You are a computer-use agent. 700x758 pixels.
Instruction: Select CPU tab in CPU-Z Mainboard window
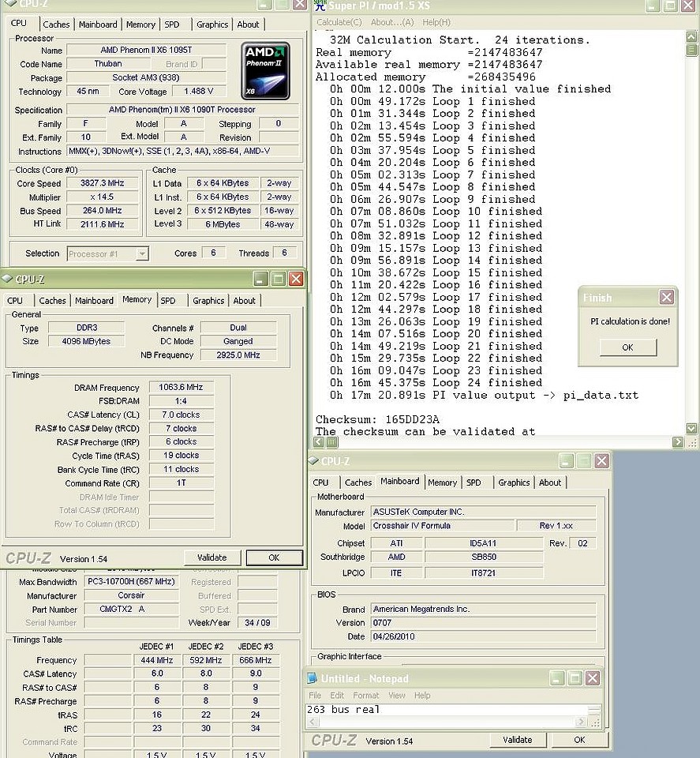coord(320,482)
